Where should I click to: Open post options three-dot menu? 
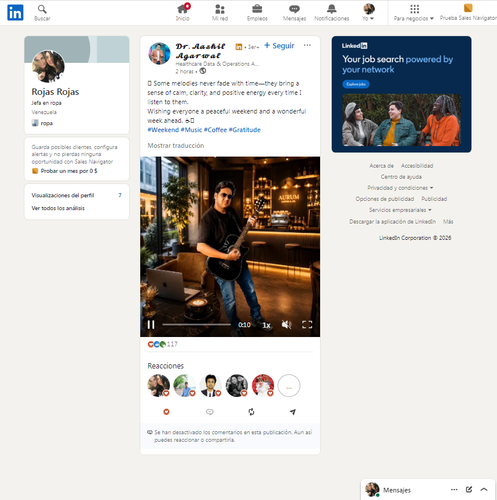[x=307, y=45]
